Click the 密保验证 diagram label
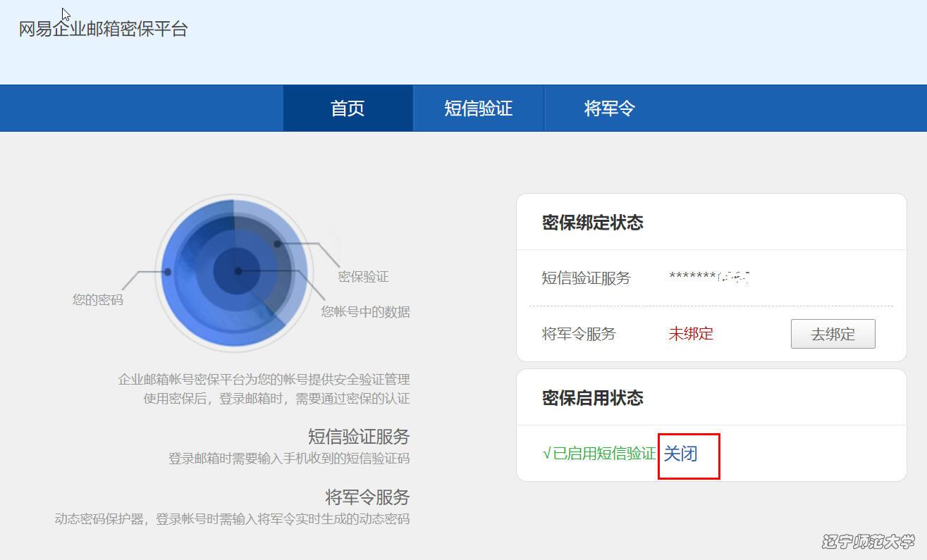 (x=363, y=277)
